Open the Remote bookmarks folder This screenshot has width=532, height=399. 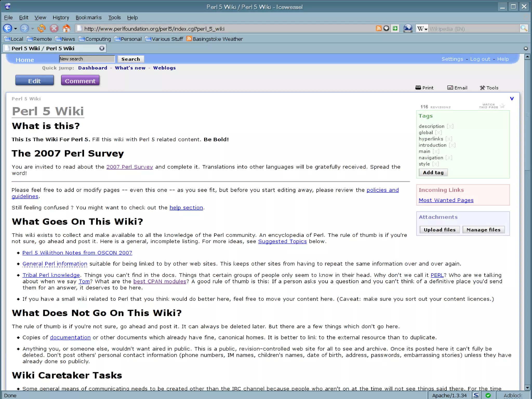[x=39, y=39]
